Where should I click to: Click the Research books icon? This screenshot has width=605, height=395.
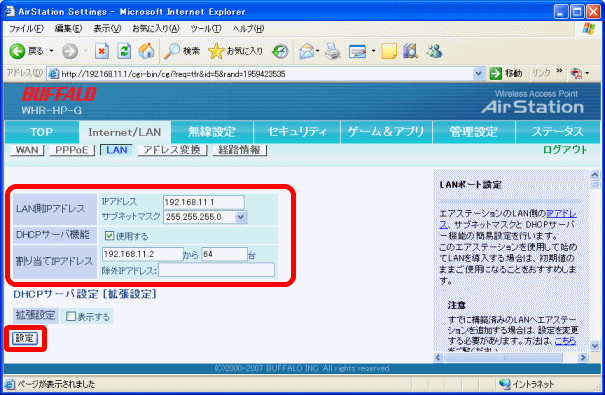coord(411,51)
